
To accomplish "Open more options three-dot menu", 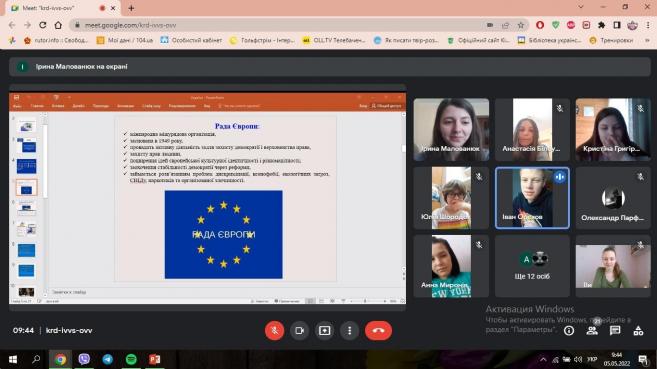I will (349, 330).
